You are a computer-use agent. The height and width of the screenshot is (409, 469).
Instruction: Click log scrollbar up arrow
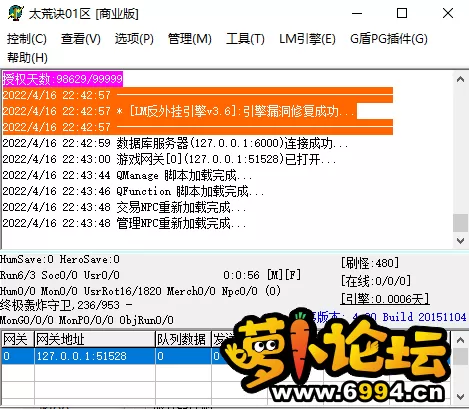[x=460, y=79]
